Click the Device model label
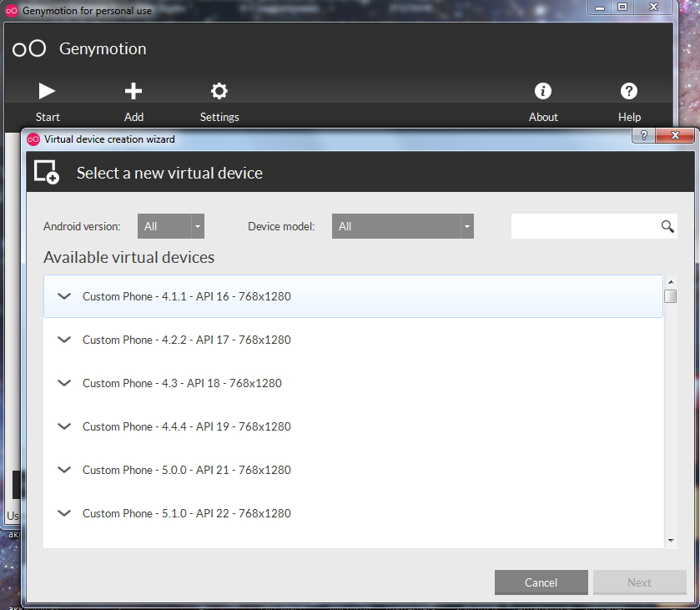The image size is (700, 610). pos(281,226)
